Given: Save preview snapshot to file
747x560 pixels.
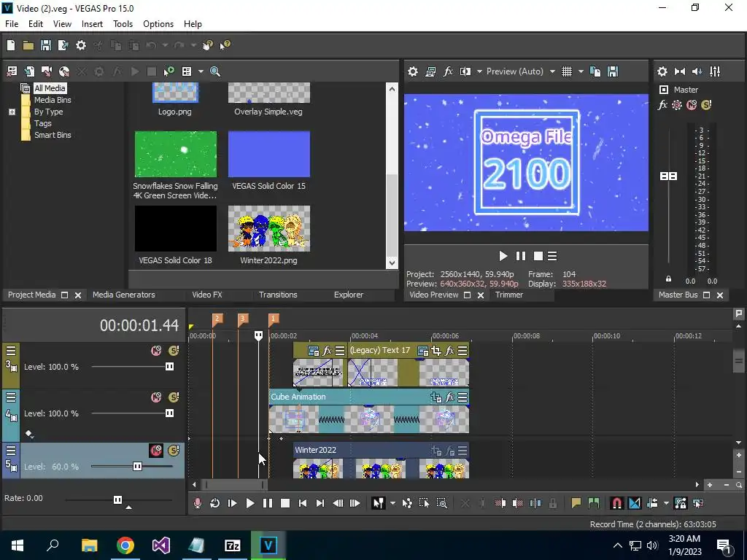Looking at the screenshot, I should coord(613,71).
